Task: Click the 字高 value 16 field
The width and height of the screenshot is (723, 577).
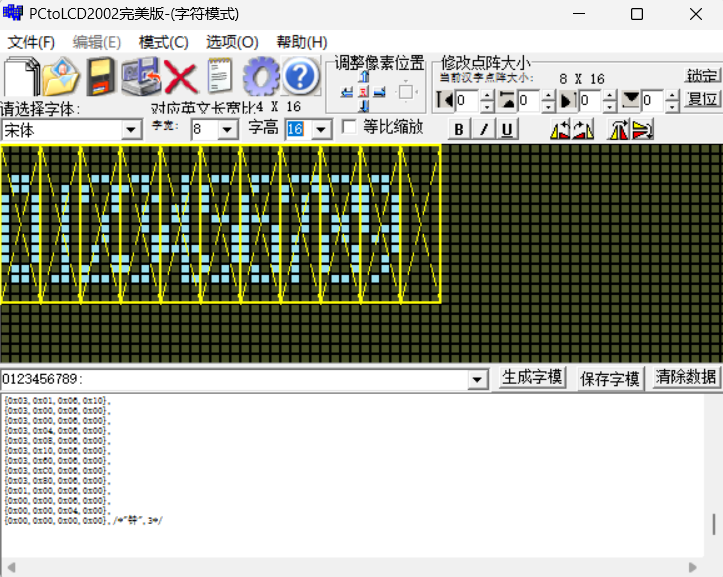Action: click(x=298, y=130)
